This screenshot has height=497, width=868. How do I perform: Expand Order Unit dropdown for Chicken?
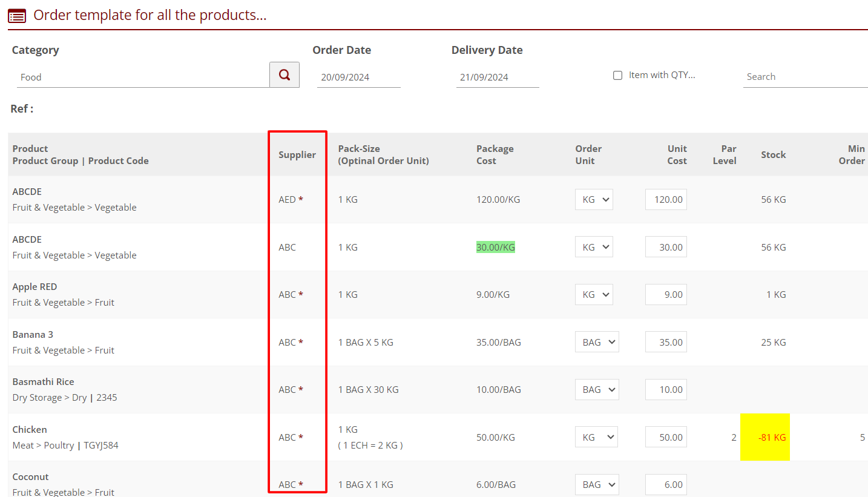click(596, 437)
